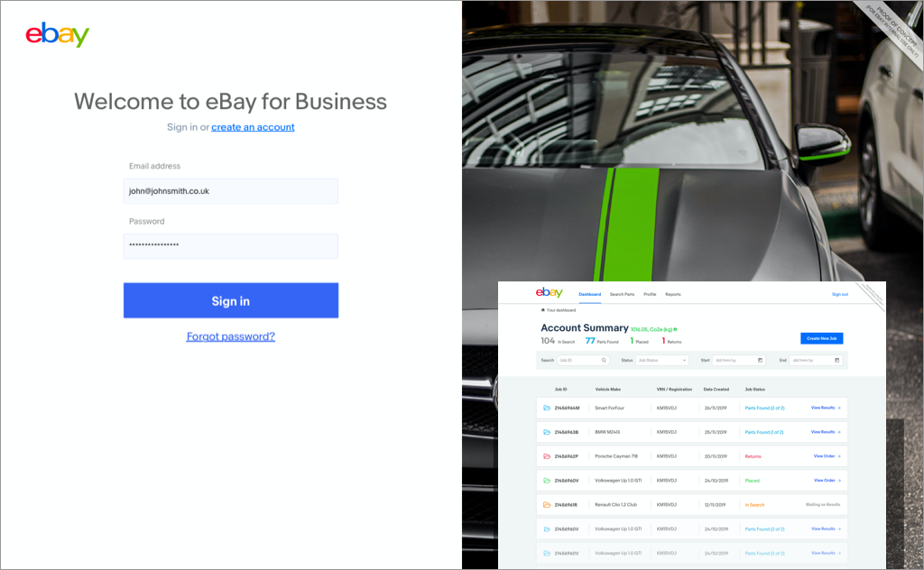Click the Create New Job button
This screenshot has width=924, height=570.
point(821,338)
